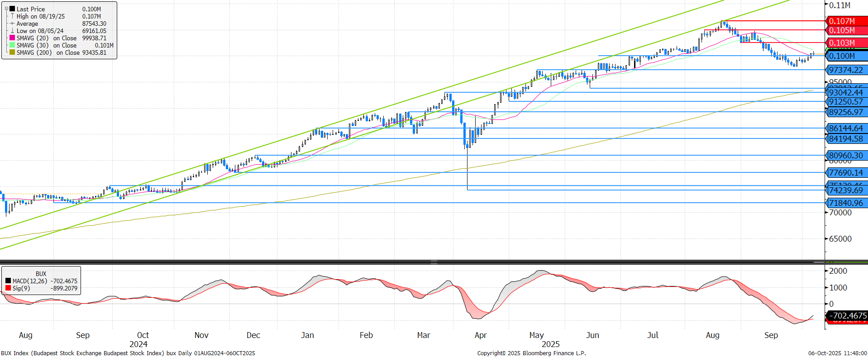868x357 pixels.
Task: Click the BUX title in MACD legend
Action: 41,274
